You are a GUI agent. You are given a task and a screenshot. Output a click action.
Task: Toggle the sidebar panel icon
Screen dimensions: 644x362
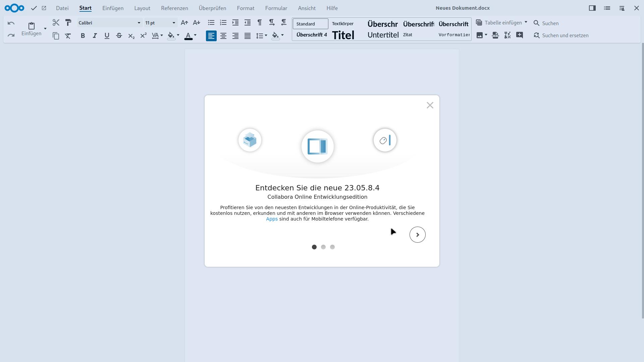(592, 8)
